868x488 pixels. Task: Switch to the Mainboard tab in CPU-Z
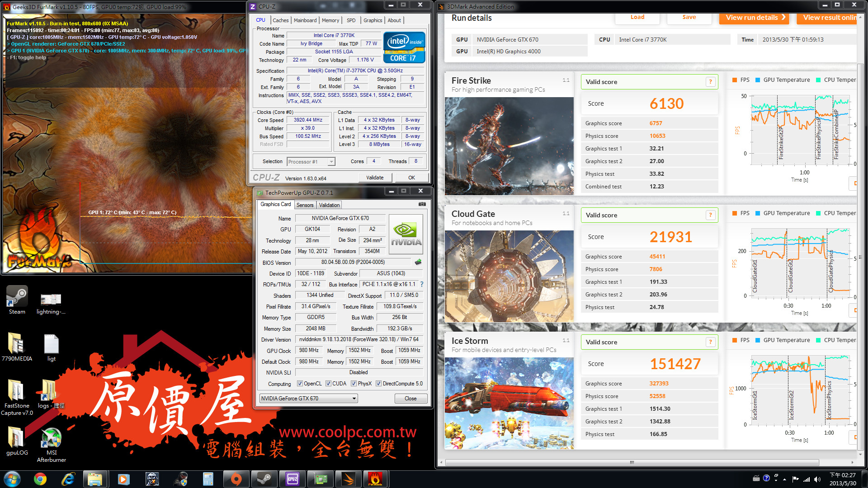(305, 20)
